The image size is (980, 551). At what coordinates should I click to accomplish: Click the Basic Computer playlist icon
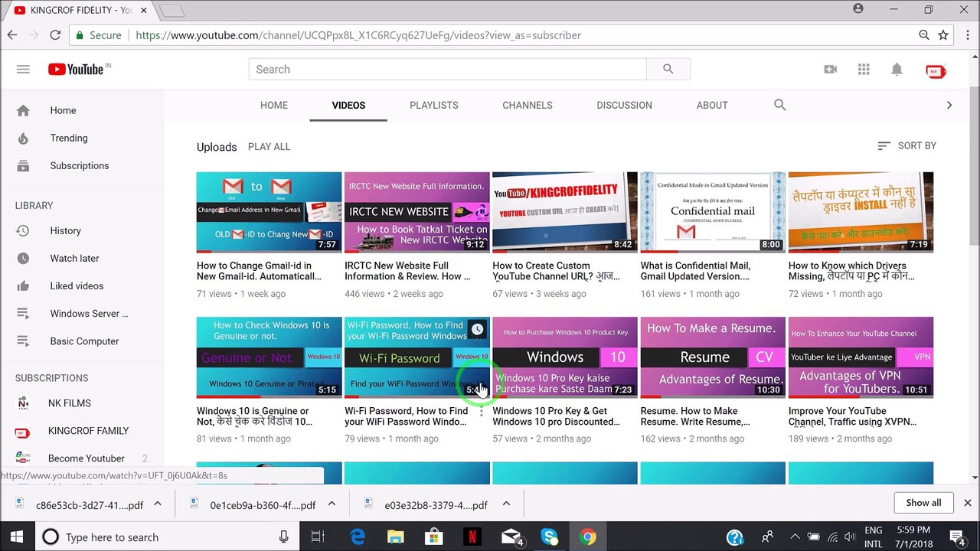pos(23,341)
